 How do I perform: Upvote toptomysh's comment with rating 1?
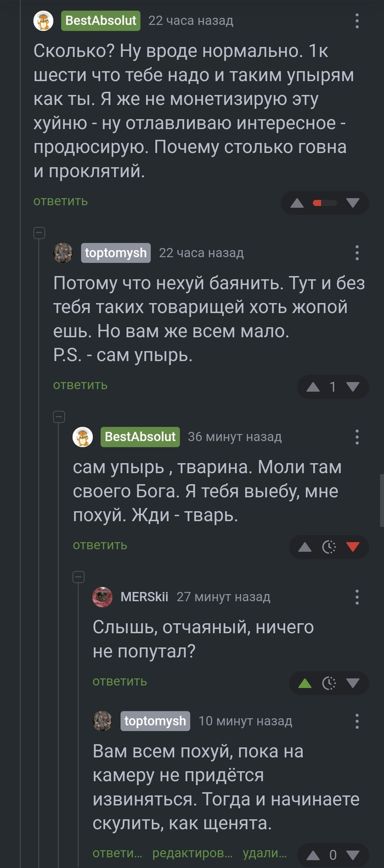[x=313, y=387]
